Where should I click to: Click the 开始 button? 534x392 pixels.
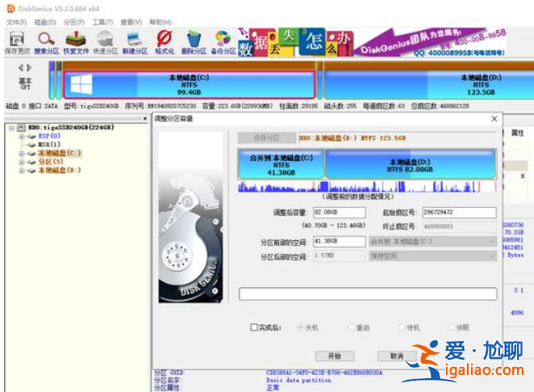[335, 356]
